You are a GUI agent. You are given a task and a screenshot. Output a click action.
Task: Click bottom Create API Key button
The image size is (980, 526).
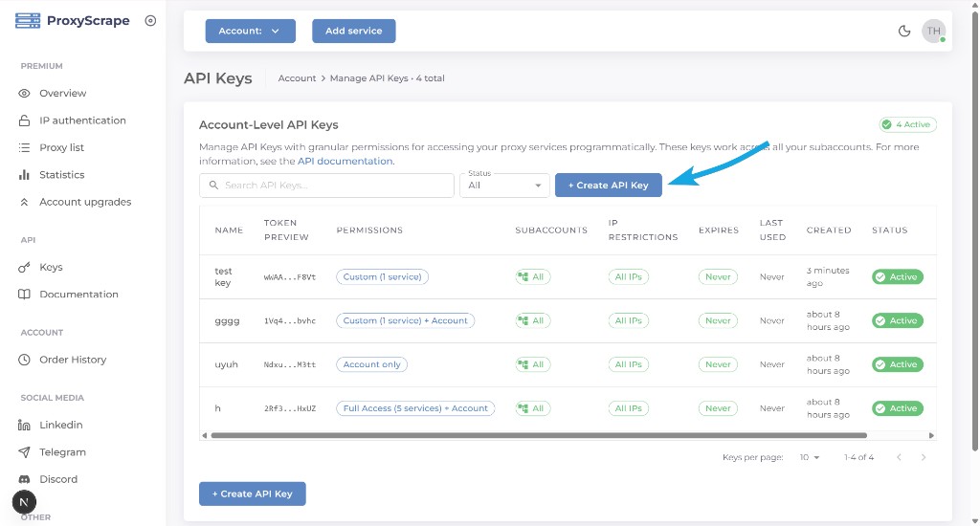(x=253, y=493)
